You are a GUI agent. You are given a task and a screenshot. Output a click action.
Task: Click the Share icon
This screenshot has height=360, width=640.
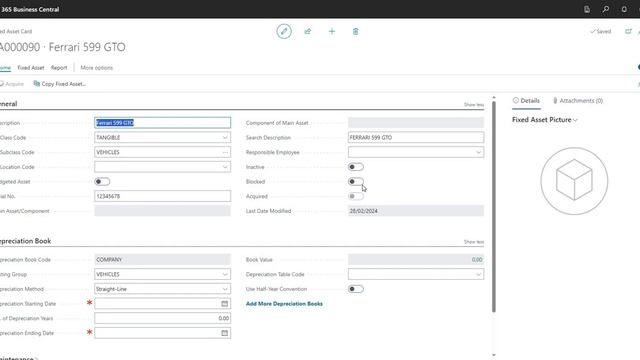coord(308,31)
